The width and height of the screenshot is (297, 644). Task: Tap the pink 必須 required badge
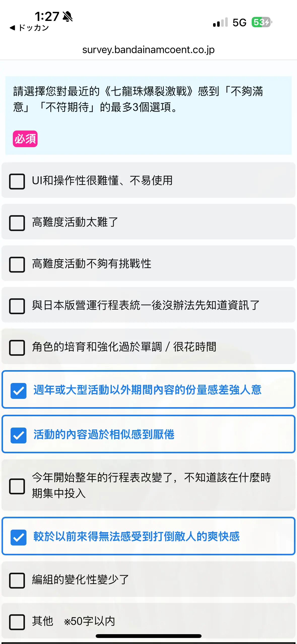[x=25, y=139]
